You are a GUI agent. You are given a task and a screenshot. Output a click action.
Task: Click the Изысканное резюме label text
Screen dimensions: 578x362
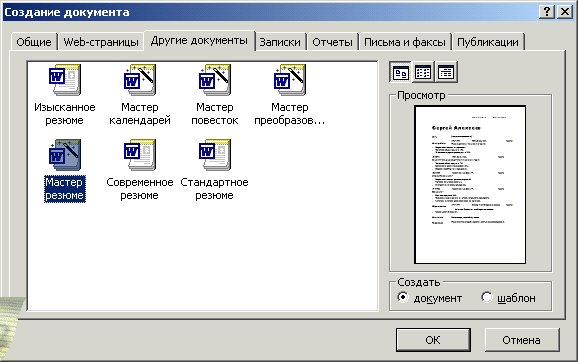click(65, 114)
